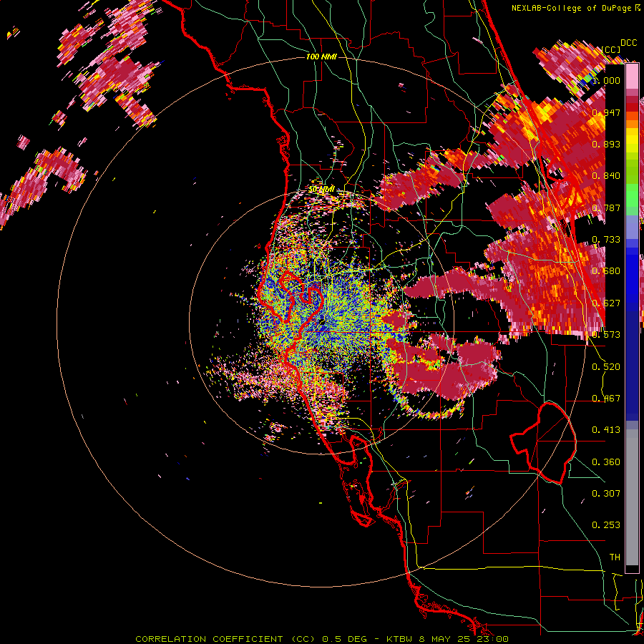Click the 1.000 scale value
This screenshot has height=644, width=644.
point(606,80)
